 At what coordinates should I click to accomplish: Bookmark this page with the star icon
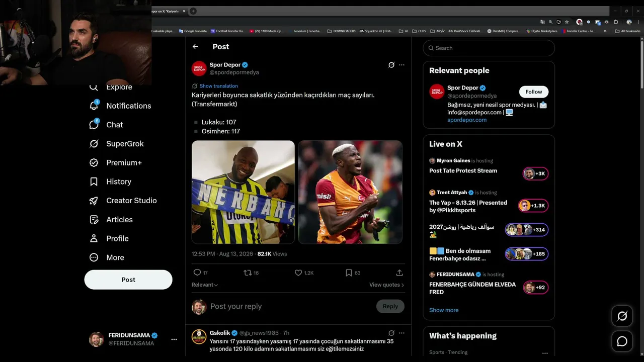pyautogui.click(x=567, y=22)
